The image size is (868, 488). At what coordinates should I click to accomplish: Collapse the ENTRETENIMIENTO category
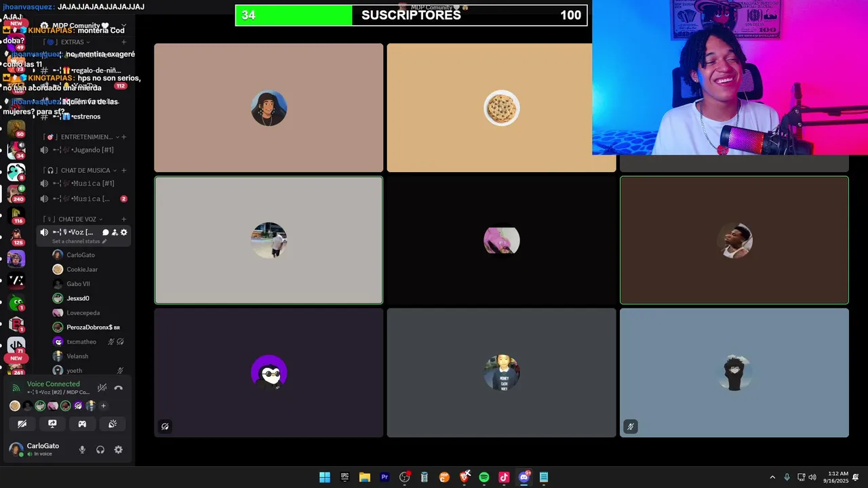click(83, 137)
